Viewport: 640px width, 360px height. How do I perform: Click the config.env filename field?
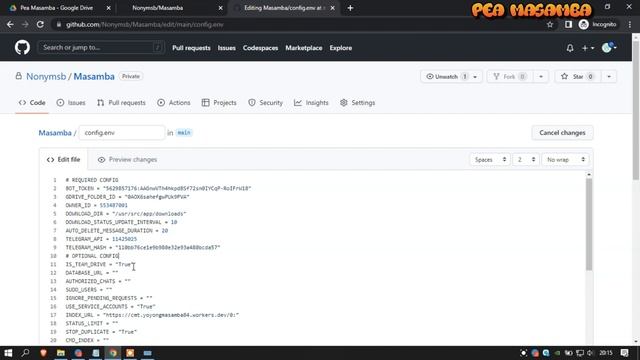coord(122,133)
